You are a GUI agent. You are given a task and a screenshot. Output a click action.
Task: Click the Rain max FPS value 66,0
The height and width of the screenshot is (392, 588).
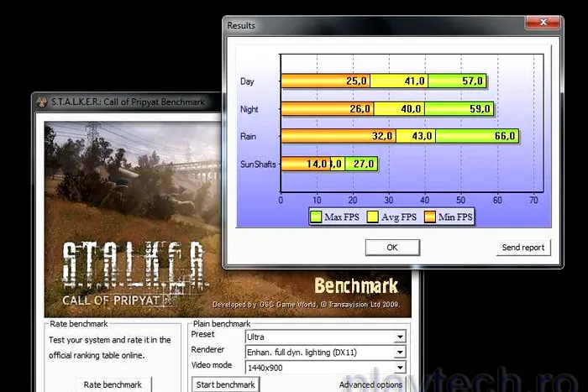[x=505, y=136]
